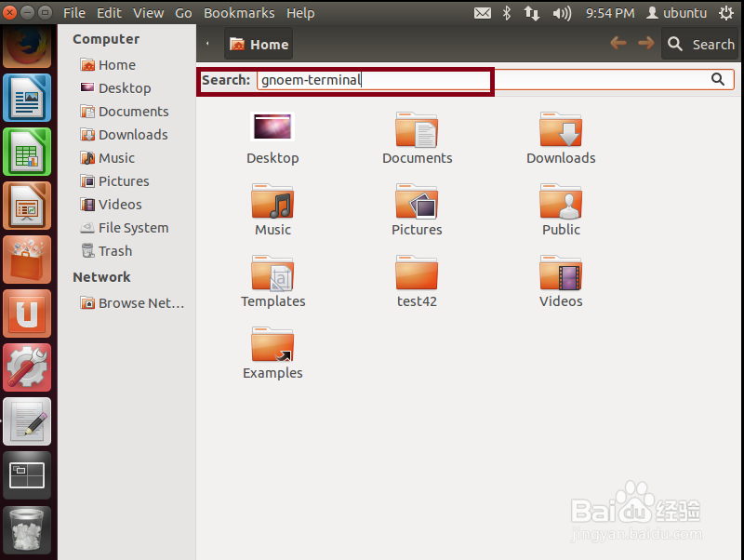
Task: Open System Settings wrench and gear icon
Action: [x=27, y=367]
